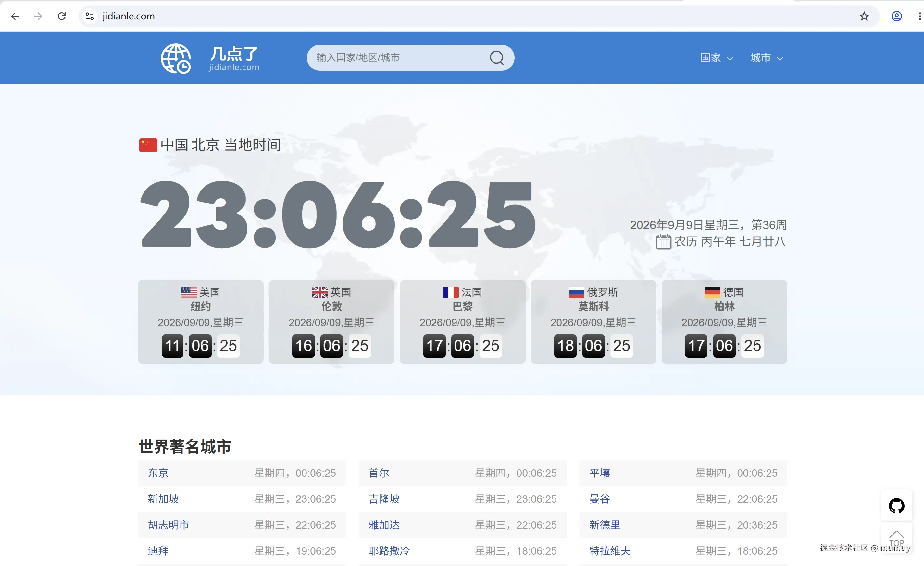
Task: Open the GitHub icon link
Action: tap(896, 506)
